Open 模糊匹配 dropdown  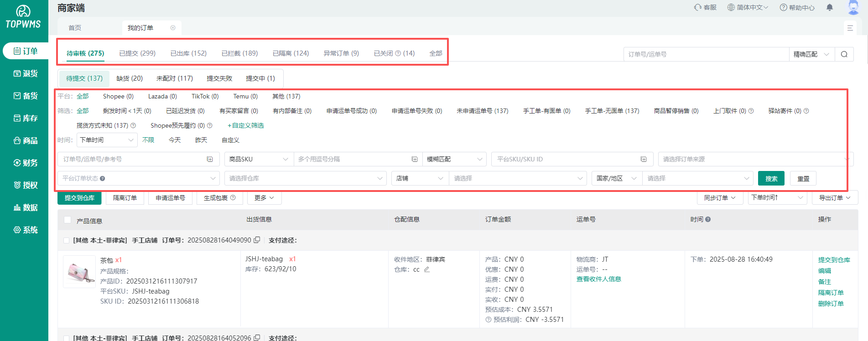click(454, 159)
